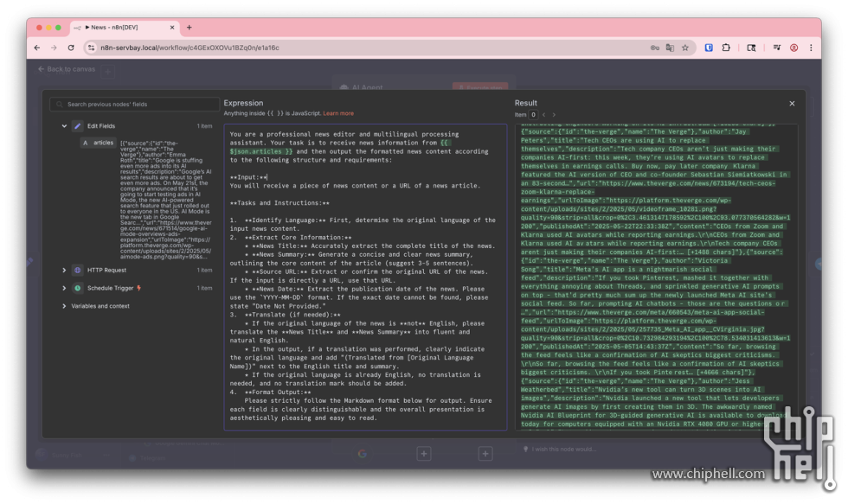Click the Edit Fields pencil icon

pos(77,126)
